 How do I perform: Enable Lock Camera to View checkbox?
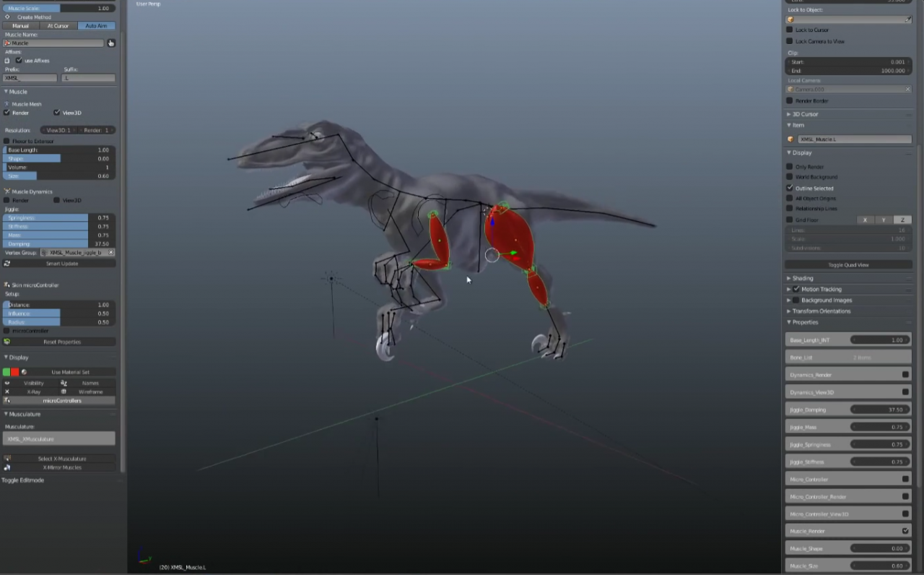(x=789, y=41)
